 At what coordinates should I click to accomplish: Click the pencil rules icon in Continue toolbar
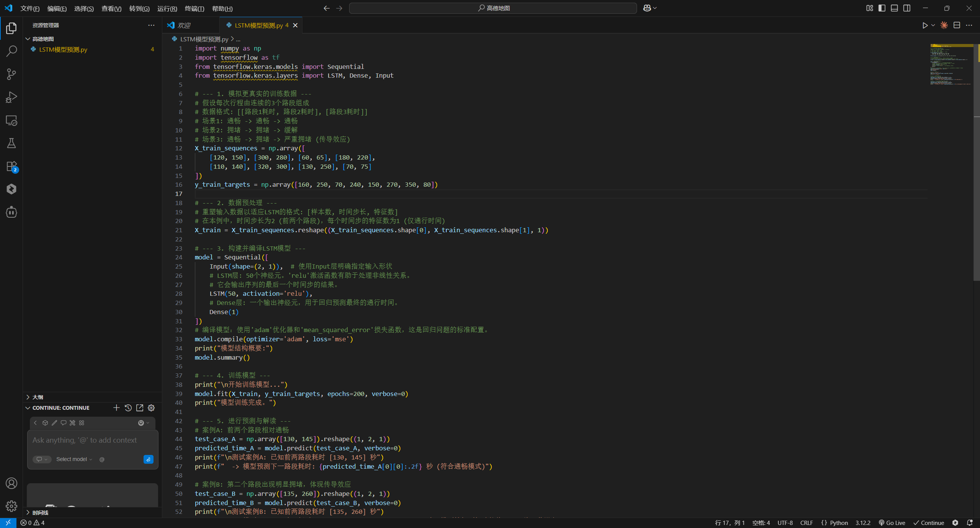[54, 423]
